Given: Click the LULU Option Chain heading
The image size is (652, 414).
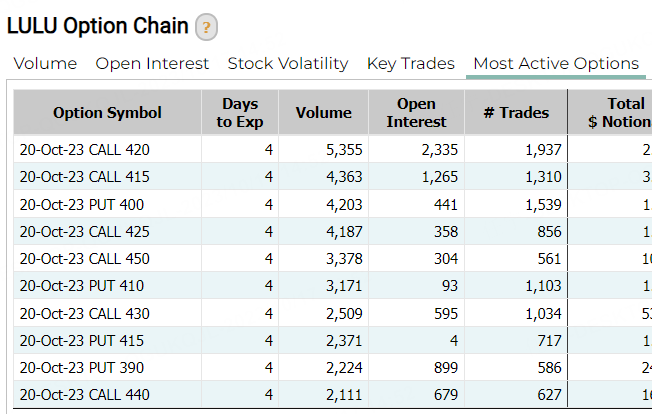Looking at the screenshot, I should 96,27.
